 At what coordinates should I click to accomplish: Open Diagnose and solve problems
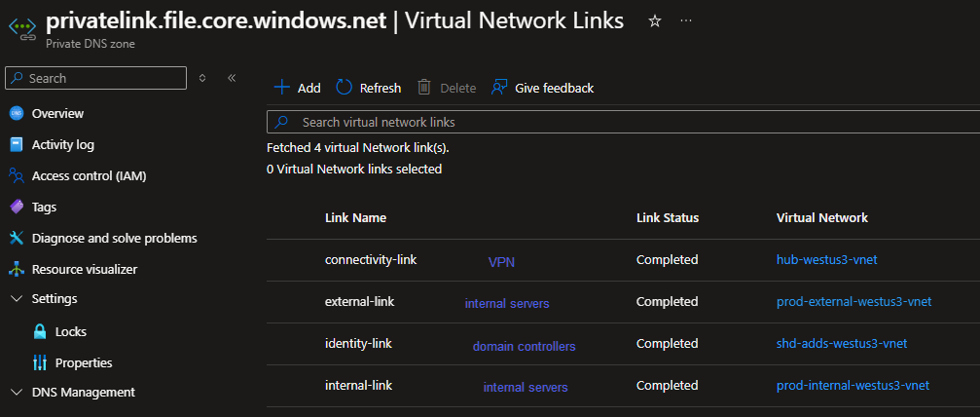click(x=115, y=238)
